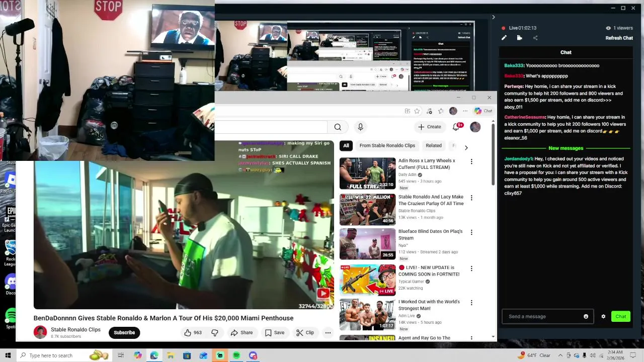644x362 pixels.
Task: Open Task View on taskbar
Action: pyautogui.click(x=121, y=355)
